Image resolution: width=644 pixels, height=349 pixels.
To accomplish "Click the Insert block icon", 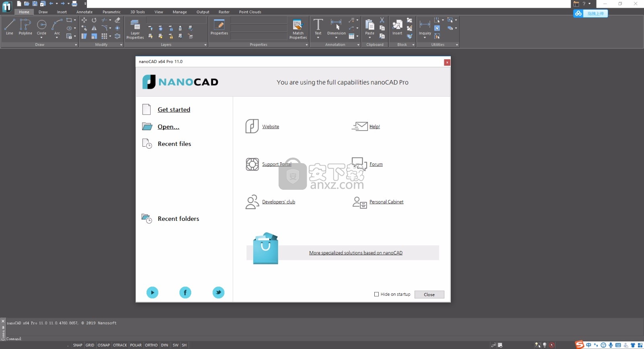I will tap(397, 27).
